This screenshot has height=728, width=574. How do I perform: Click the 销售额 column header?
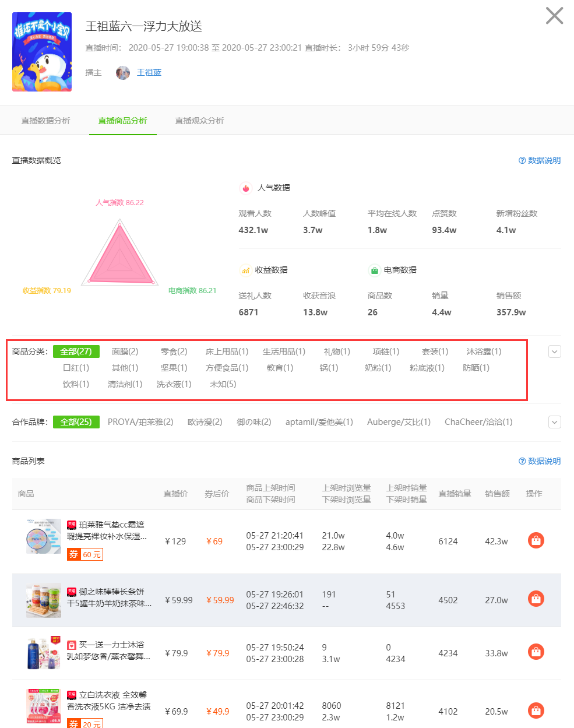[497, 494]
